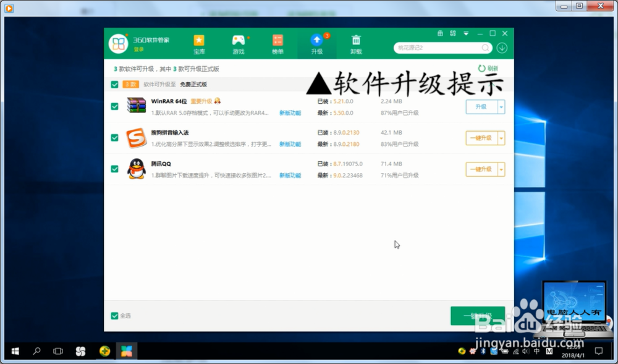Click the Bluetooth tray icon

483,351
